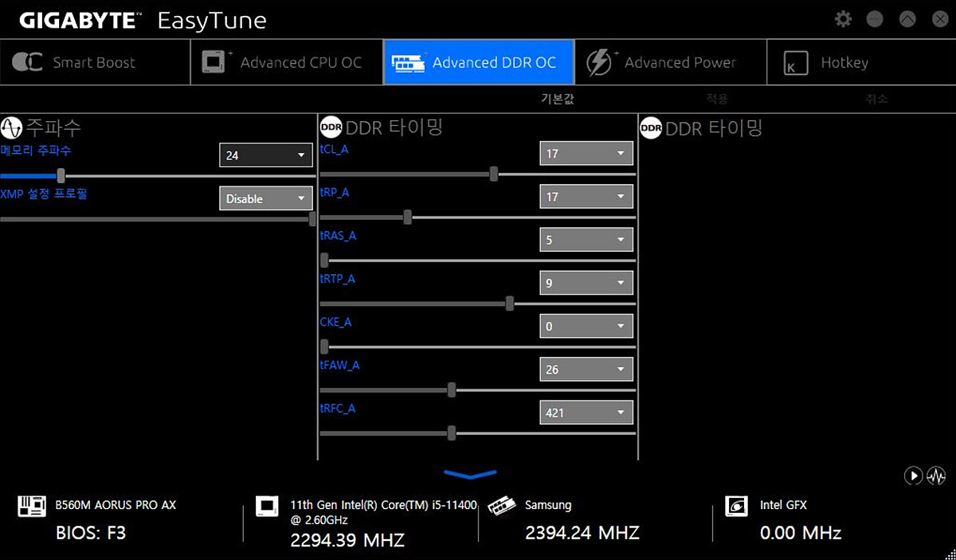Open the tRP_A dropdown showing 17
This screenshot has width=956, height=560.
click(x=586, y=197)
